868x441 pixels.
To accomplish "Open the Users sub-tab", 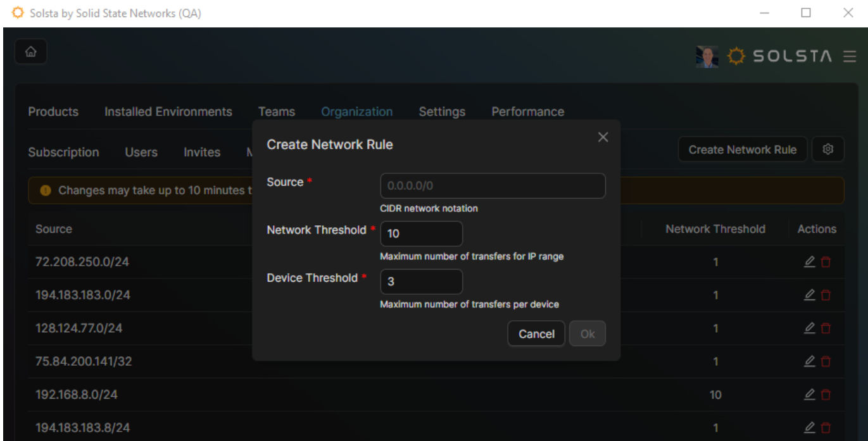I will click(141, 152).
